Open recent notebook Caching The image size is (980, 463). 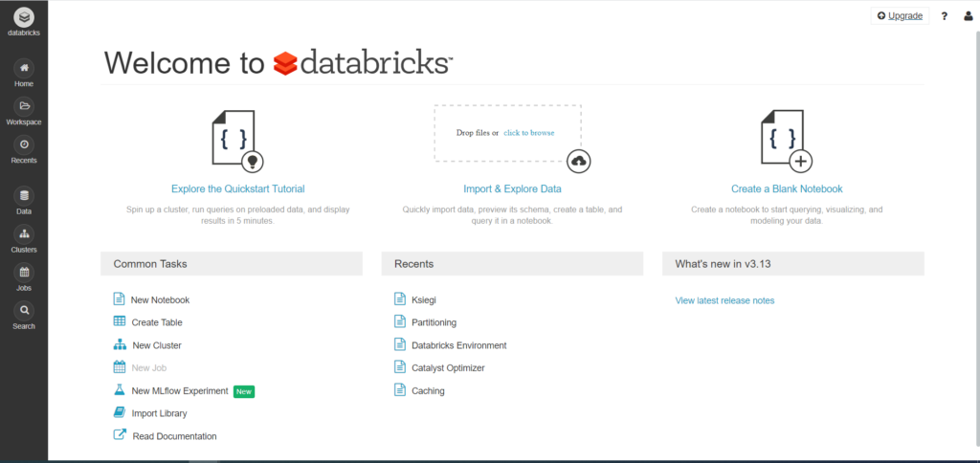428,390
